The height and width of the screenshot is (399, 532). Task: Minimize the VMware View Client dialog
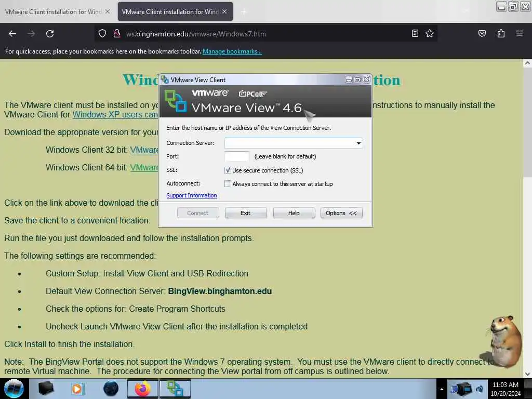click(349, 79)
